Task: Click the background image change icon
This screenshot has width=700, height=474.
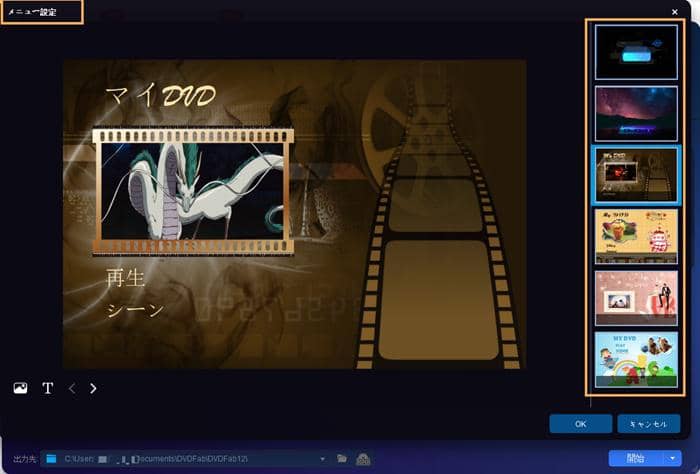Action: pyautogui.click(x=20, y=388)
